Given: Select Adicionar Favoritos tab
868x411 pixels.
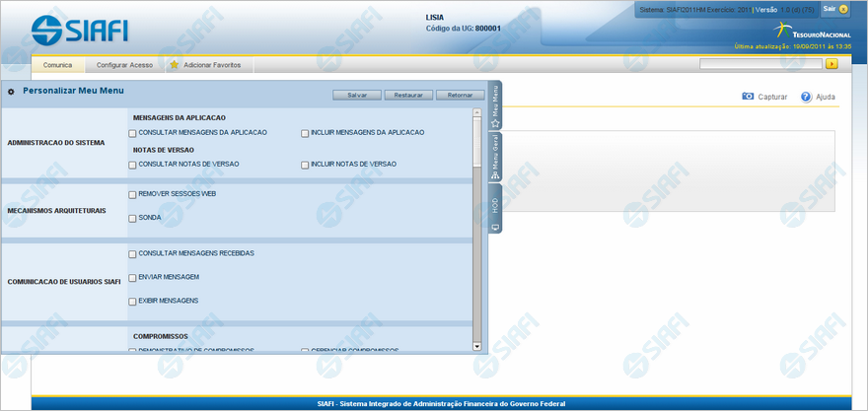Looking at the screenshot, I should 210,65.
